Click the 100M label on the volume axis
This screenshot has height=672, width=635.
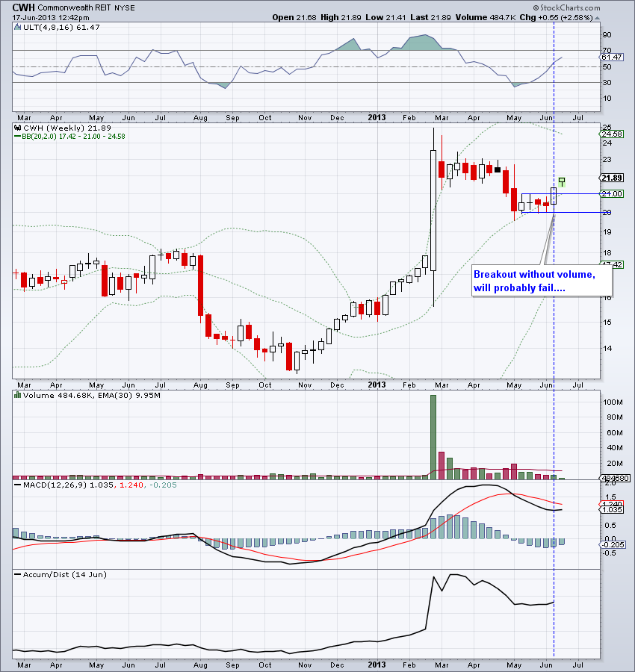point(613,402)
